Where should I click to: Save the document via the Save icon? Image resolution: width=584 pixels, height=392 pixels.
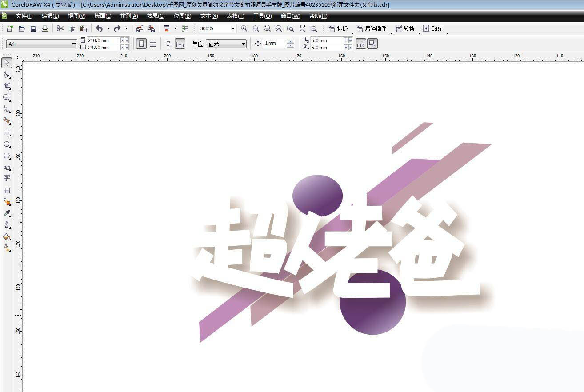33,28
